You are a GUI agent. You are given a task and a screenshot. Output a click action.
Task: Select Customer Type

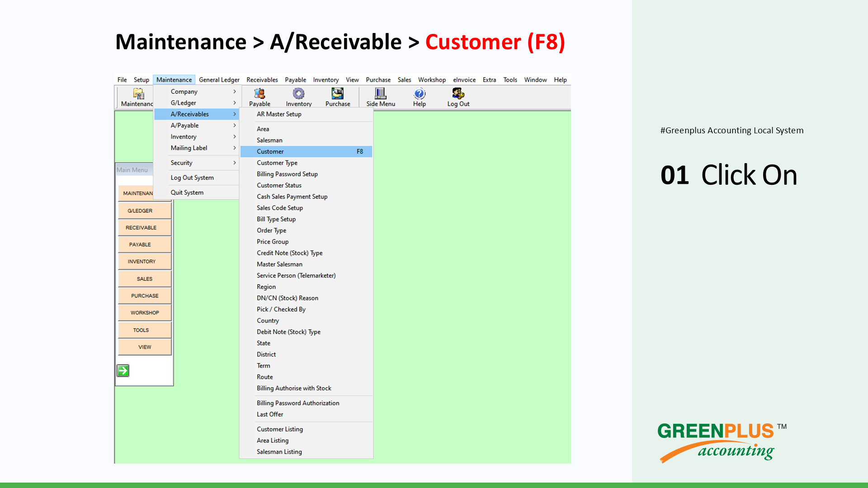[x=307, y=163]
